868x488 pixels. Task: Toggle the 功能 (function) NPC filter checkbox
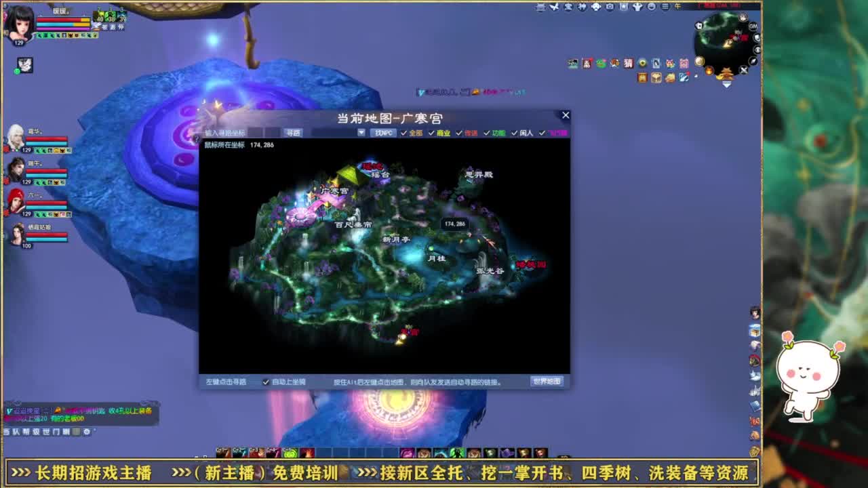click(x=486, y=133)
